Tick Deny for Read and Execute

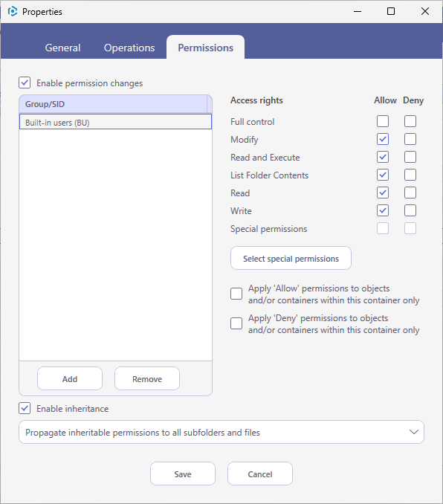point(410,157)
